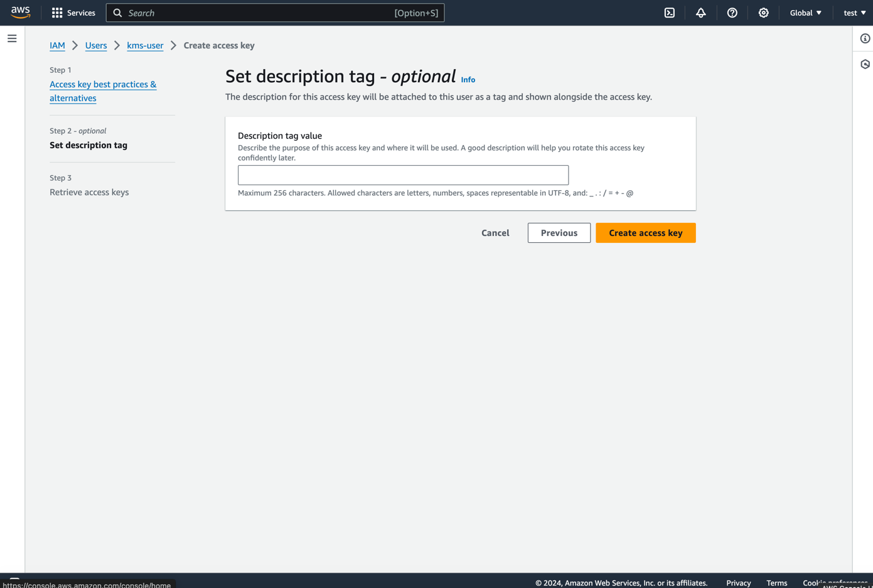Open the Services grid menu
The width and height of the screenshot is (873, 588).
pyautogui.click(x=57, y=13)
